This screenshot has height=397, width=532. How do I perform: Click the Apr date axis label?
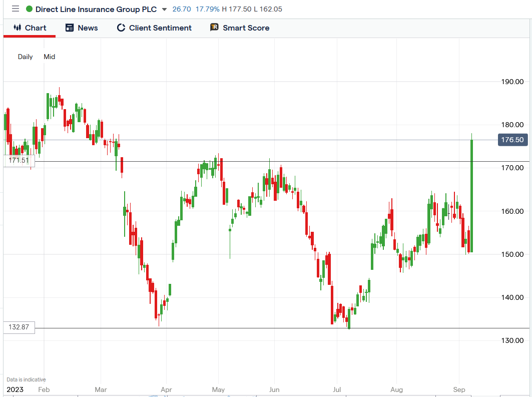pyautogui.click(x=166, y=389)
